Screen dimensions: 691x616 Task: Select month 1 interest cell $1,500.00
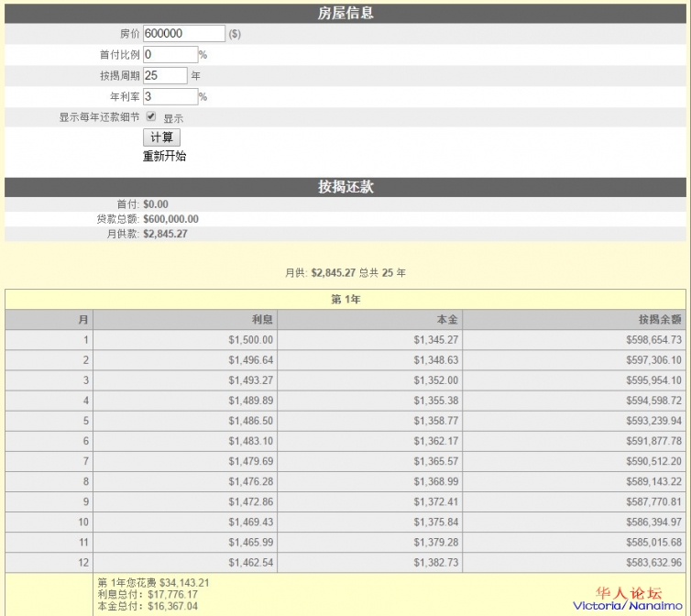pos(250,340)
